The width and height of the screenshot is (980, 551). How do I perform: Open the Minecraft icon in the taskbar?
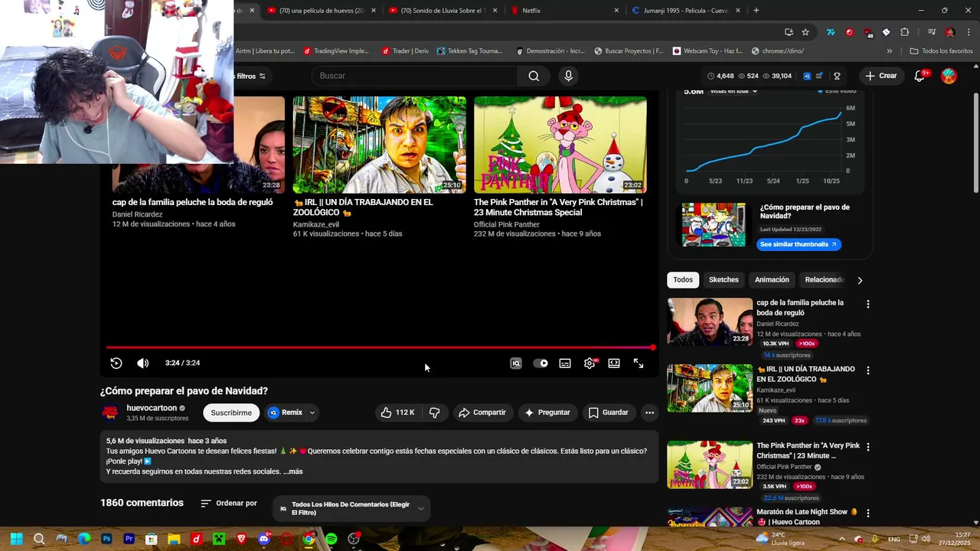[x=219, y=539]
